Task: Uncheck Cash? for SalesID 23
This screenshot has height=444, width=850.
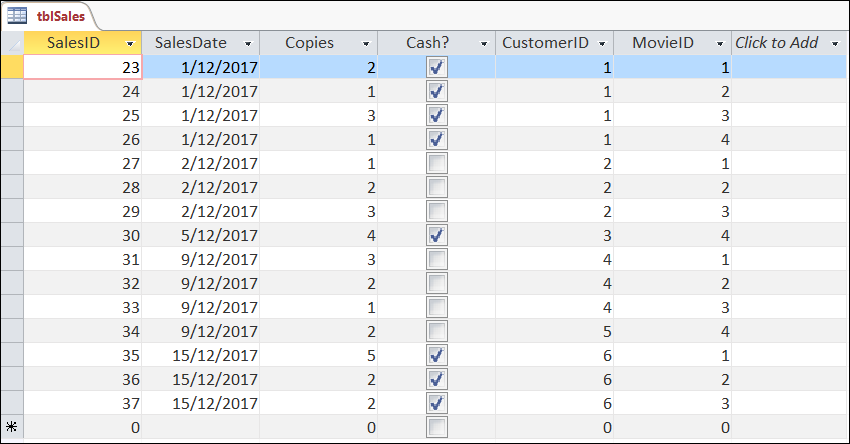Action: tap(436, 67)
